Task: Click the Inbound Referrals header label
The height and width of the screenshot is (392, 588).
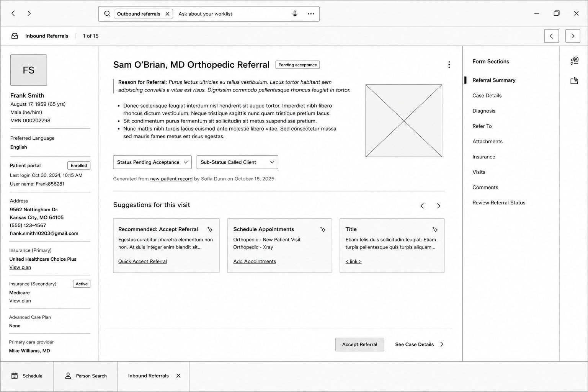Action: (47, 36)
